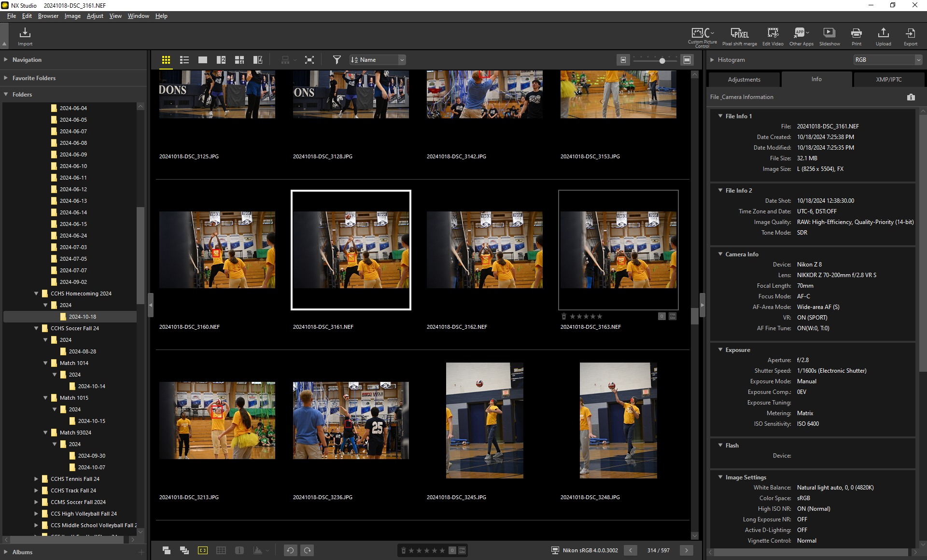
Task: Expand the CCHS Tennis Fall 24 folder
Action: coord(36,479)
